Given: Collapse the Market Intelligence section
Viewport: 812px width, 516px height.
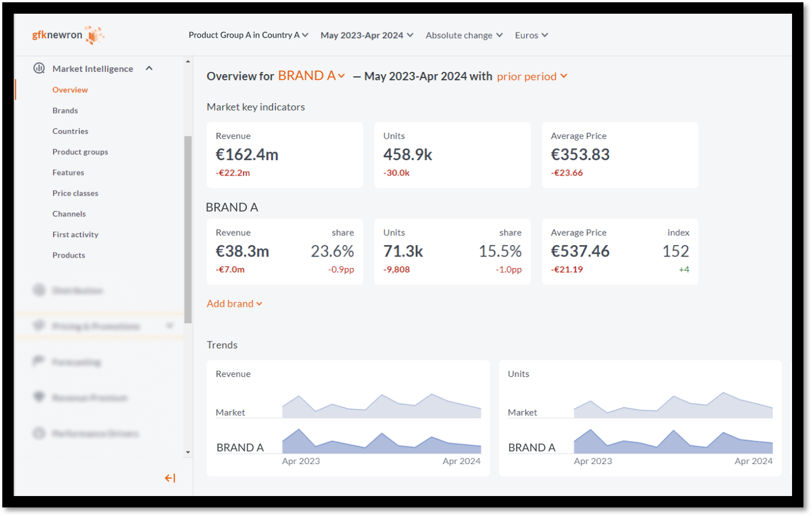Looking at the screenshot, I should [x=149, y=68].
